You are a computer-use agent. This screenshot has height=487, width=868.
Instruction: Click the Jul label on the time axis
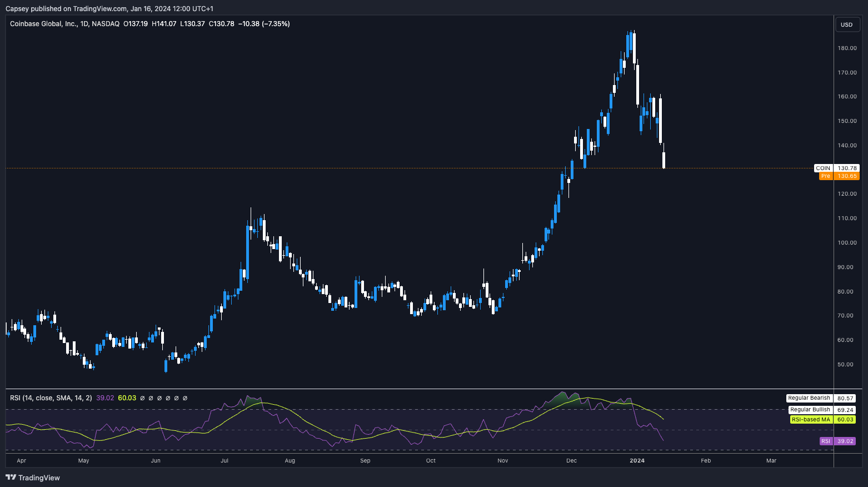pyautogui.click(x=225, y=461)
